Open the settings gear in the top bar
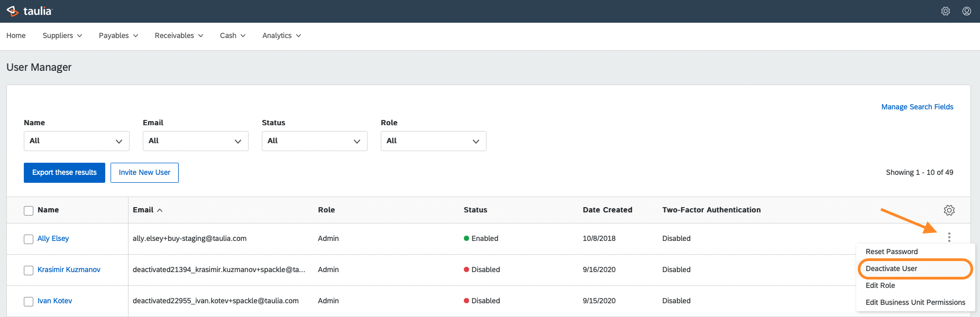980x317 pixels. 946,11
